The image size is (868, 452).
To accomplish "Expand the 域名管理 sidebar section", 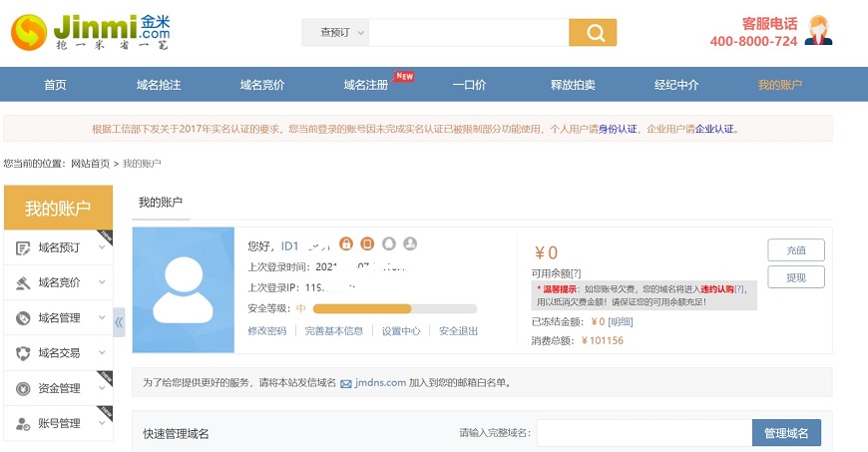I will click(x=59, y=318).
